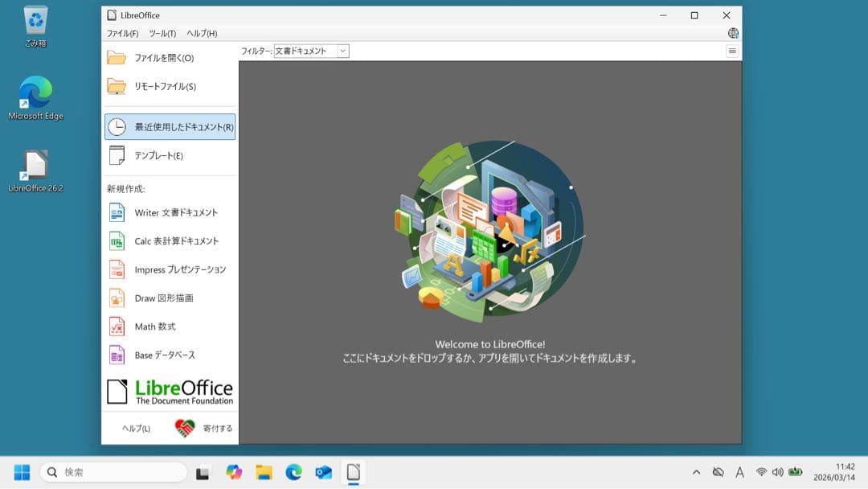
Task: Create a new Writer 文書ドキュメント
Action: tap(170, 212)
